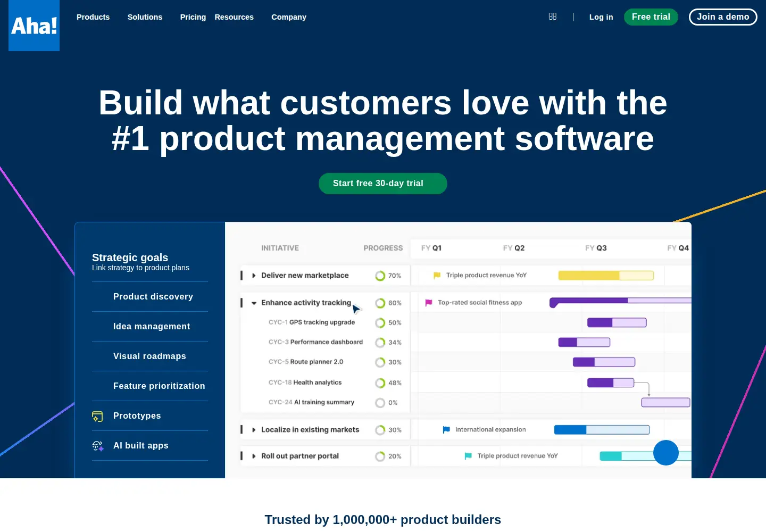Click the Prototypes sidebar icon
Image resolution: width=766 pixels, height=532 pixels.
tap(97, 416)
